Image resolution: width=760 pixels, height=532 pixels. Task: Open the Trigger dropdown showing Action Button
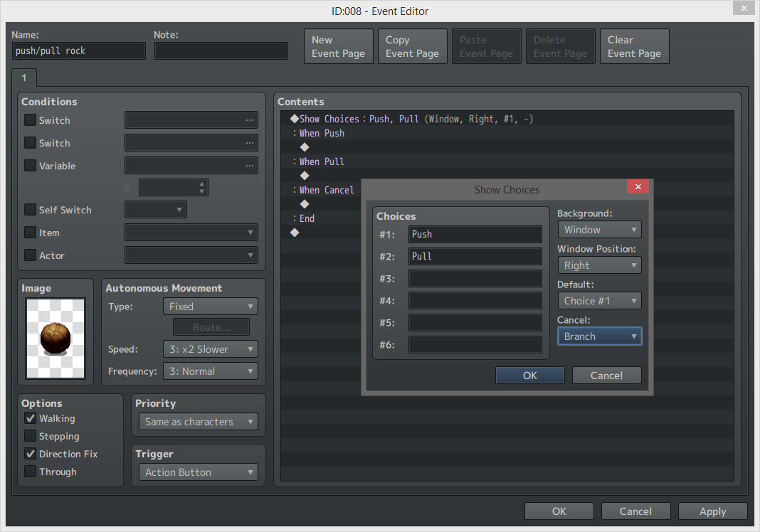[x=197, y=472]
